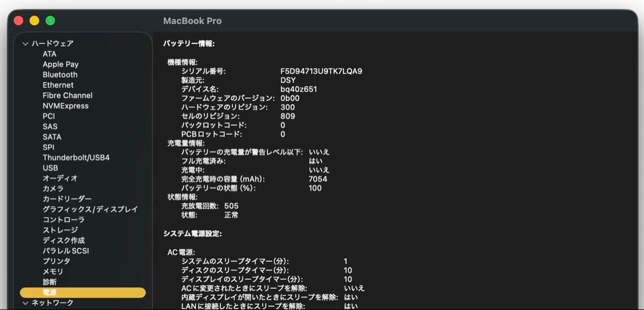Open the Bluetooth hardware entry
The image size is (644, 310).
(x=60, y=75)
